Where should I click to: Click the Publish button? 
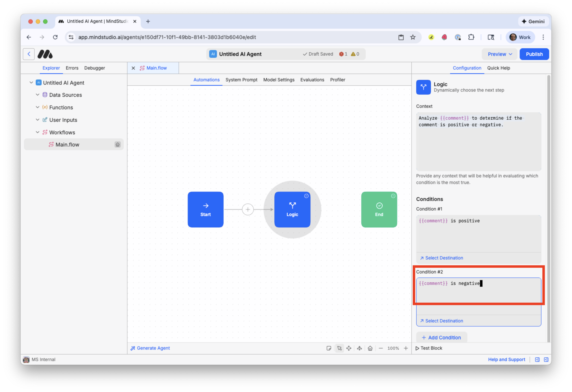tap(534, 54)
